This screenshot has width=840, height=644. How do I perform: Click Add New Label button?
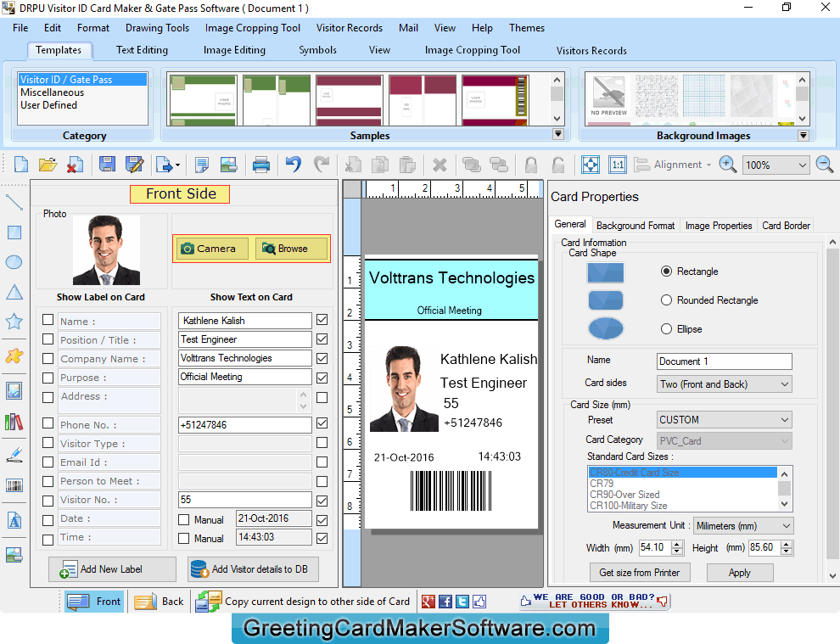point(112,569)
